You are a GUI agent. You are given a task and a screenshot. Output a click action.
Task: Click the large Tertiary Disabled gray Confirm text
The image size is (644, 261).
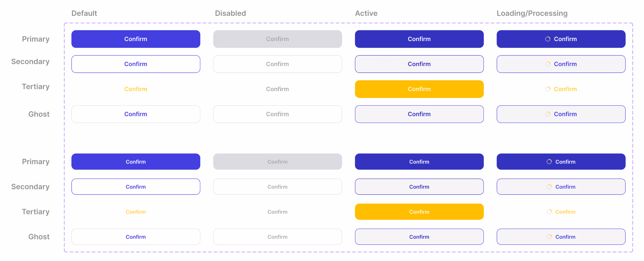(277, 89)
